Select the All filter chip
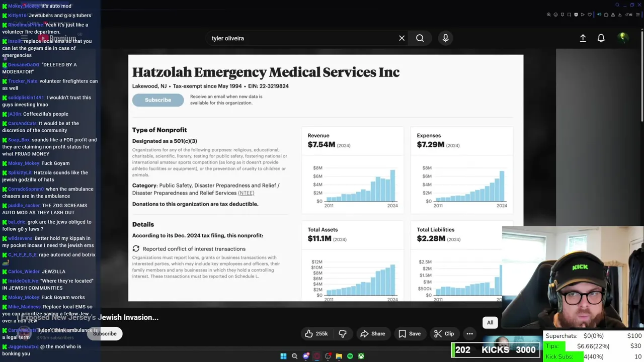 pos(490,322)
